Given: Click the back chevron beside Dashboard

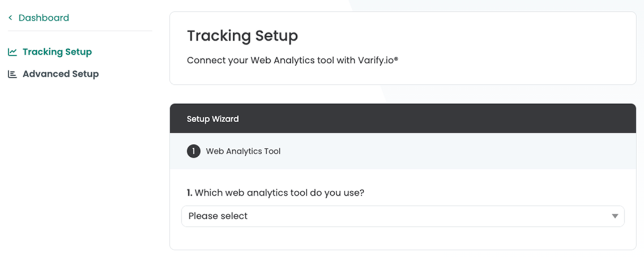Looking at the screenshot, I should click(10, 18).
